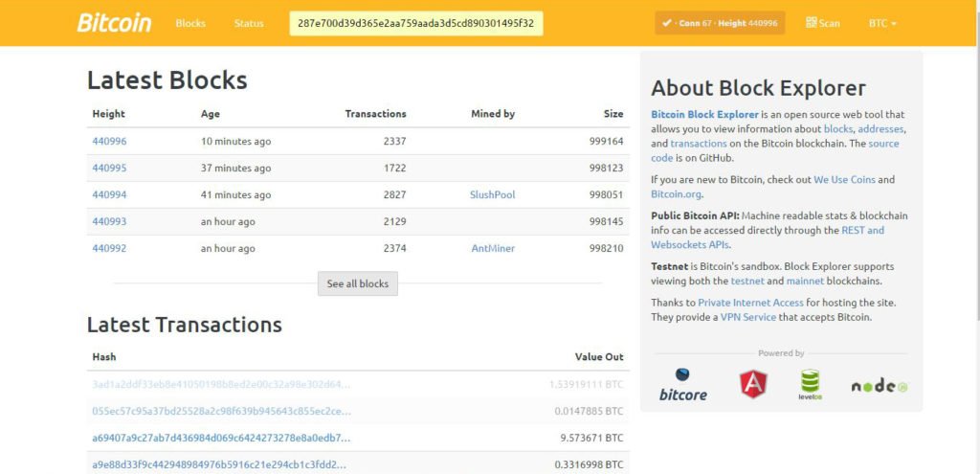The image size is (980, 474).
Task: Follow the blocks link in About section
Action: (x=838, y=129)
